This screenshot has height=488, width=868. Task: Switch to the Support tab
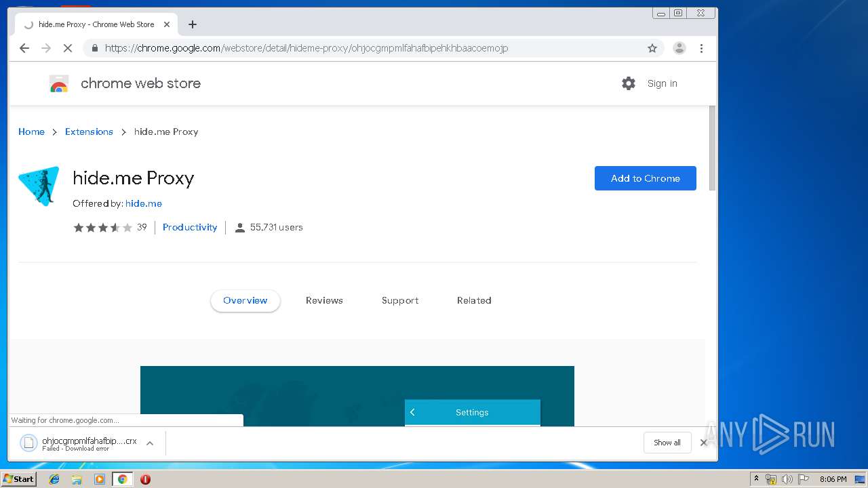tap(400, 300)
